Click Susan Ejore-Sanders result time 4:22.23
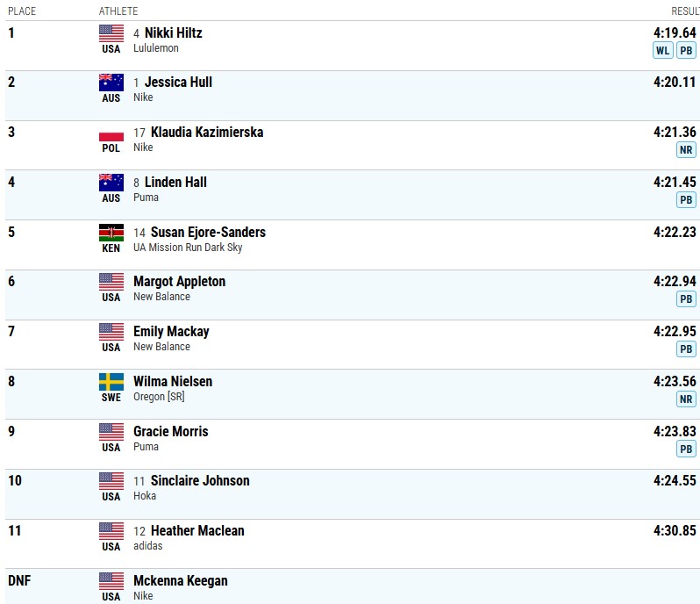The image size is (700, 604). (675, 233)
